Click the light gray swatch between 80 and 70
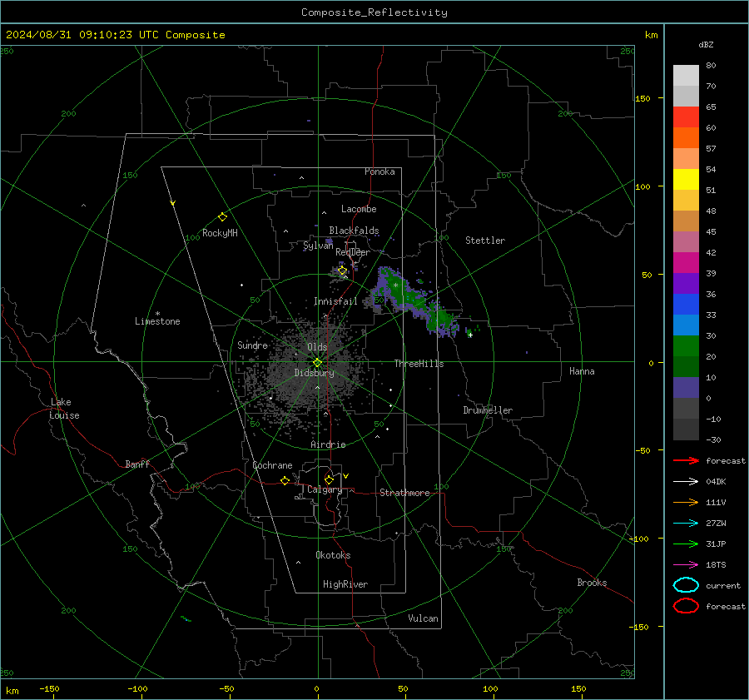The image size is (749, 700). coord(686,76)
